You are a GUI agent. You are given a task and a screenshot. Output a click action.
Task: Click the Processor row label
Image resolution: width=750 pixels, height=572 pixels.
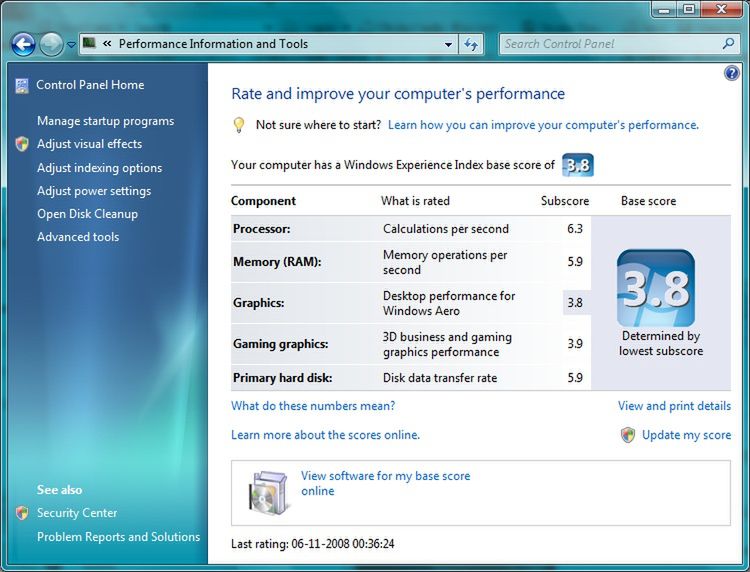click(x=262, y=229)
